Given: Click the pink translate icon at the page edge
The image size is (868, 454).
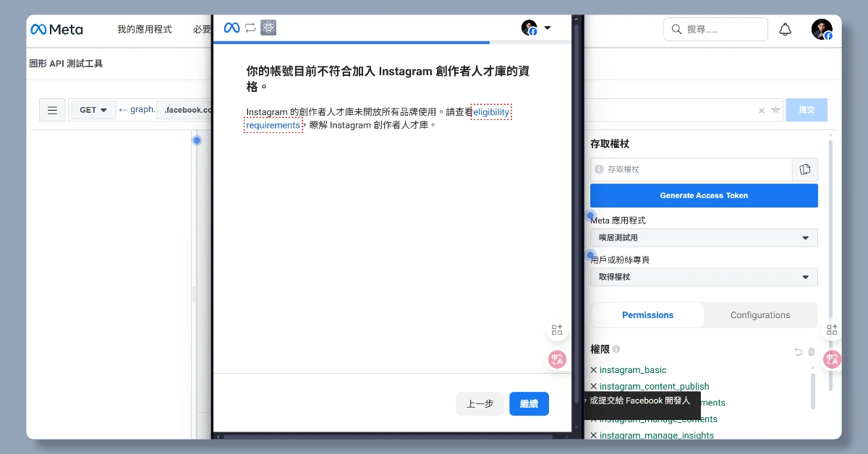Looking at the screenshot, I should [x=833, y=359].
